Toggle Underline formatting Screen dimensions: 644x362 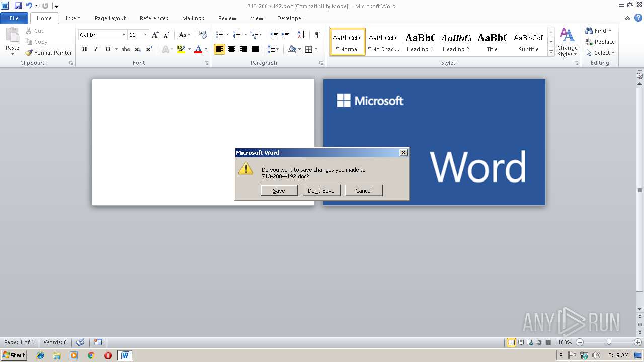point(108,49)
